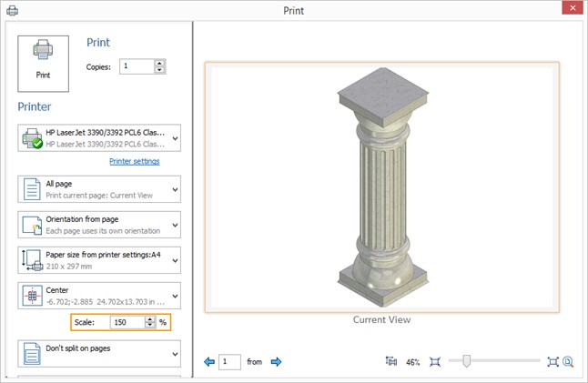Click the zoom out icon left of slider
This screenshot has height=383, width=588.
click(435, 362)
